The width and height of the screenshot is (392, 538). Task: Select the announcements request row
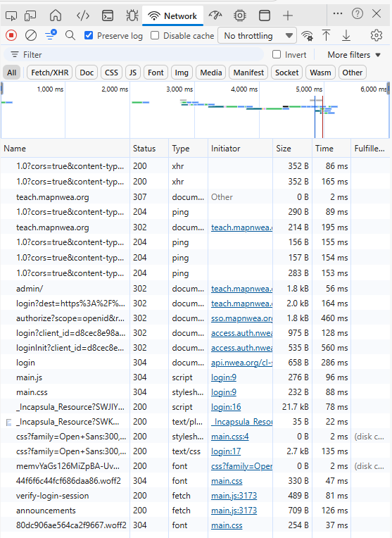[x=195, y=511]
